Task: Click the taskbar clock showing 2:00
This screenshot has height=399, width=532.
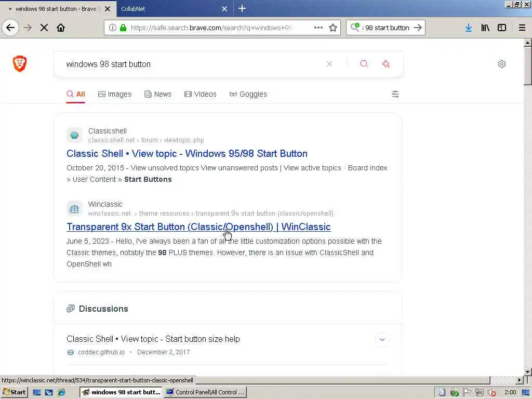Action: [x=510, y=392]
